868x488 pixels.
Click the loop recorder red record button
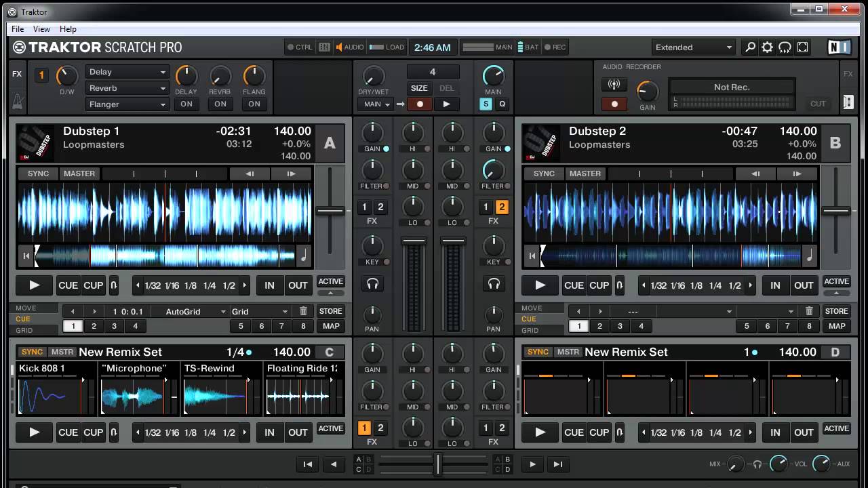tap(420, 104)
